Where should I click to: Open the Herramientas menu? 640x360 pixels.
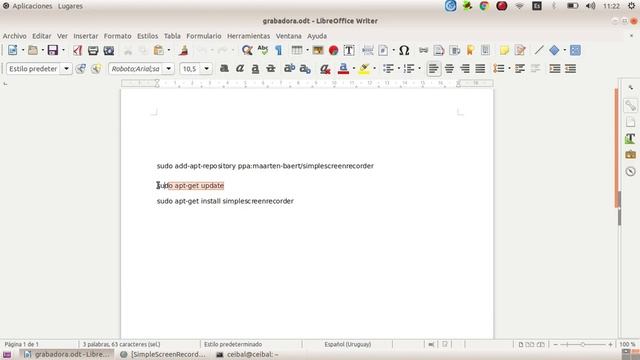tap(249, 36)
